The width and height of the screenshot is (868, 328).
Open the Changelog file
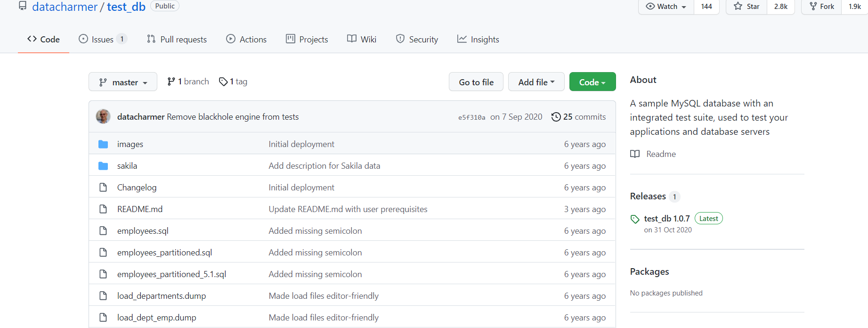coord(137,188)
